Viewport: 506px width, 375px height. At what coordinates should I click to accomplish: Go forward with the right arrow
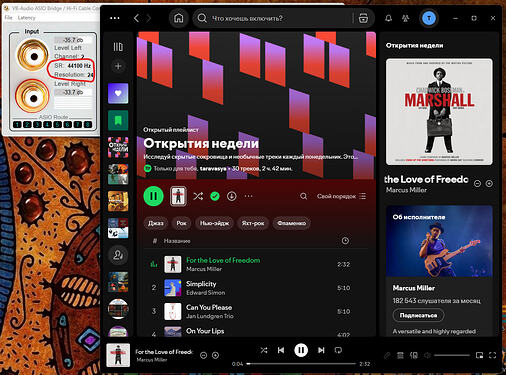tap(149, 18)
